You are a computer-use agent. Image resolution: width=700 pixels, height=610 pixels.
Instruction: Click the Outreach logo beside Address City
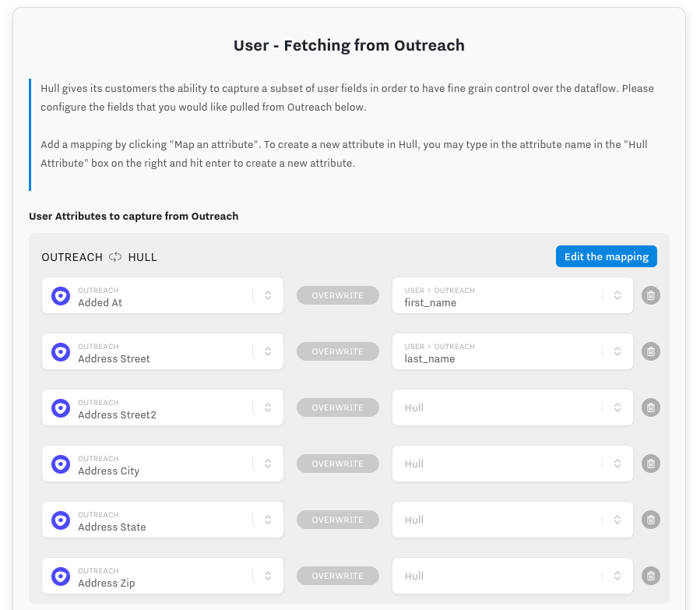coord(61,464)
